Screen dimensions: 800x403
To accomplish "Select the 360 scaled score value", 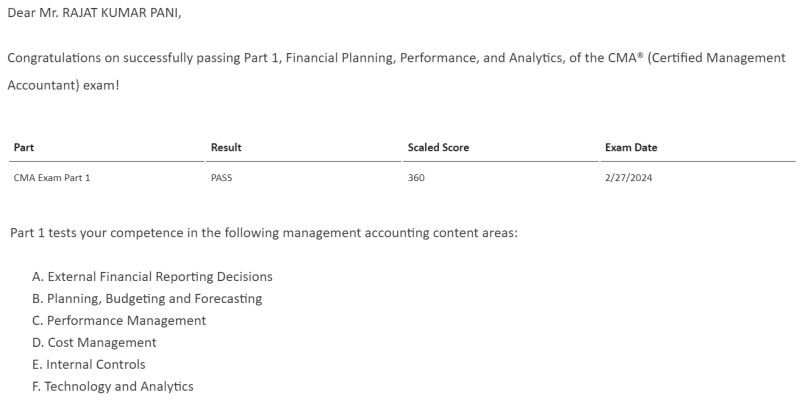I will tap(416, 178).
